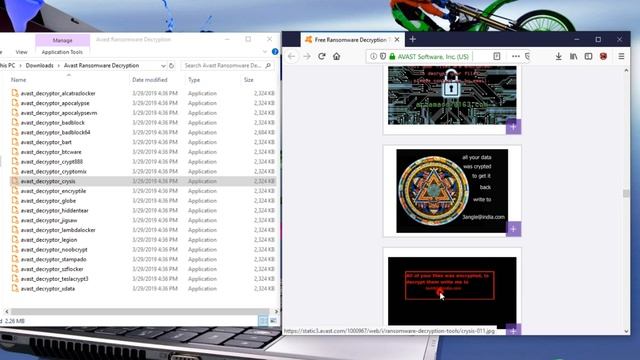The width and height of the screenshot is (640, 360).
Task: Click Downloads in the breadcrumb path
Action: click(40, 65)
